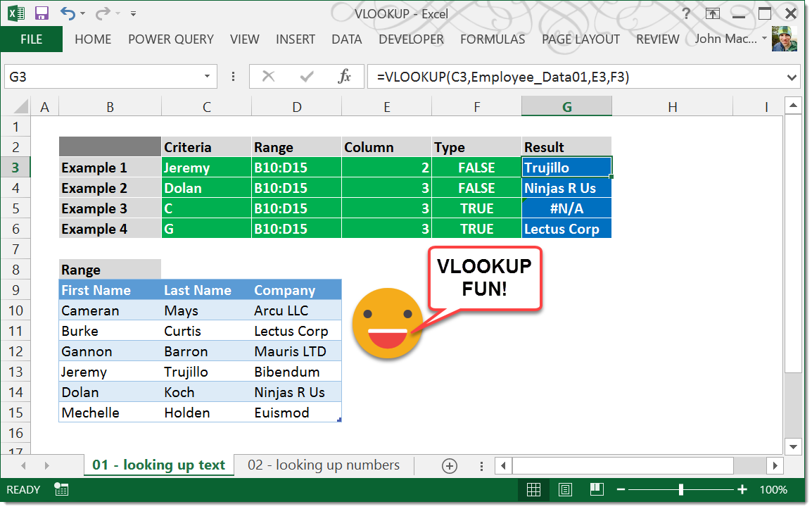The width and height of the screenshot is (812, 509).
Task: Click the zoom slider handle
Action: pyautogui.click(x=681, y=490)
